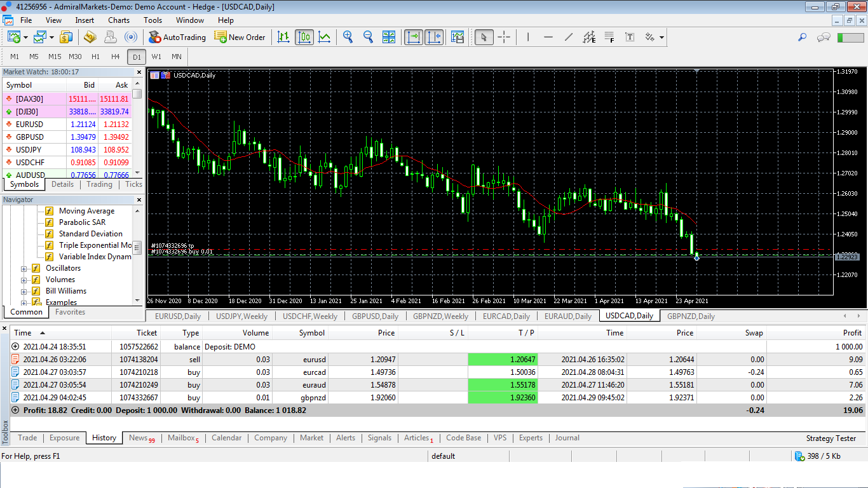This screenshot has width=868, height=488.
Task: Click the Tile Windows icon
Action: click(x=389, y=37)
